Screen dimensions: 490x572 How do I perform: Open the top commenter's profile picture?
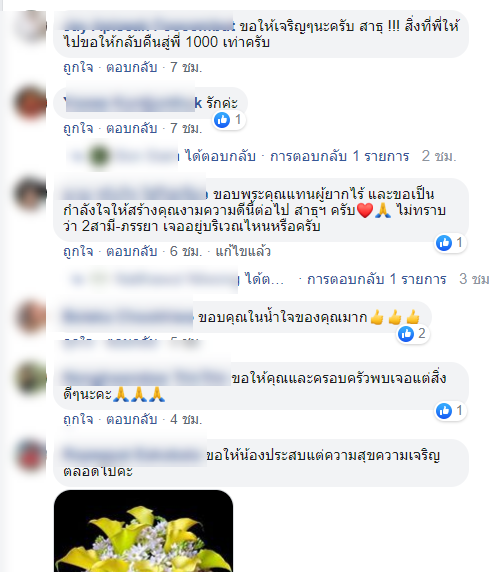[x=31, y=27]
